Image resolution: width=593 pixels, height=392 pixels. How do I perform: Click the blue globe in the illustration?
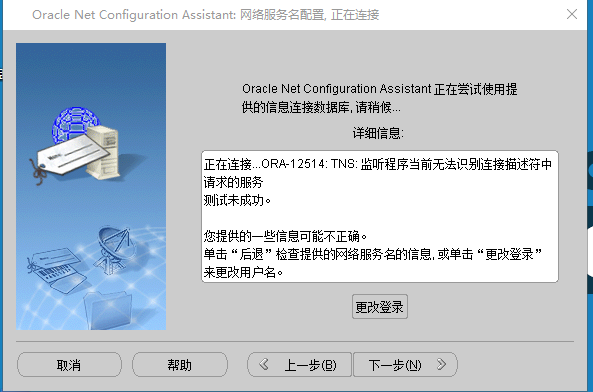pos(75,124)
